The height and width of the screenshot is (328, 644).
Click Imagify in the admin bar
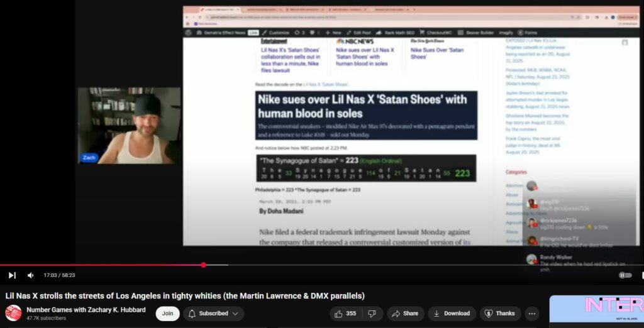point(506,33)
